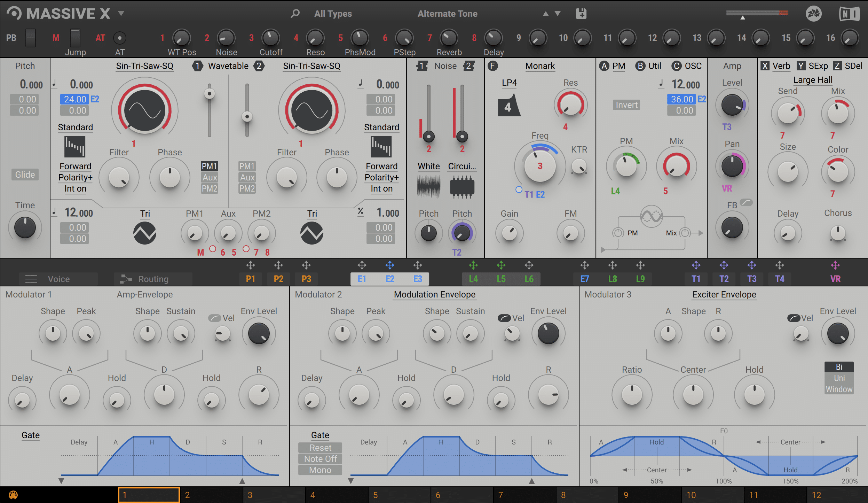Click the left Tri modulation oscillator icon
Image resolution: width=868 pixels, height=503 pixels.
tap(145, 233)
